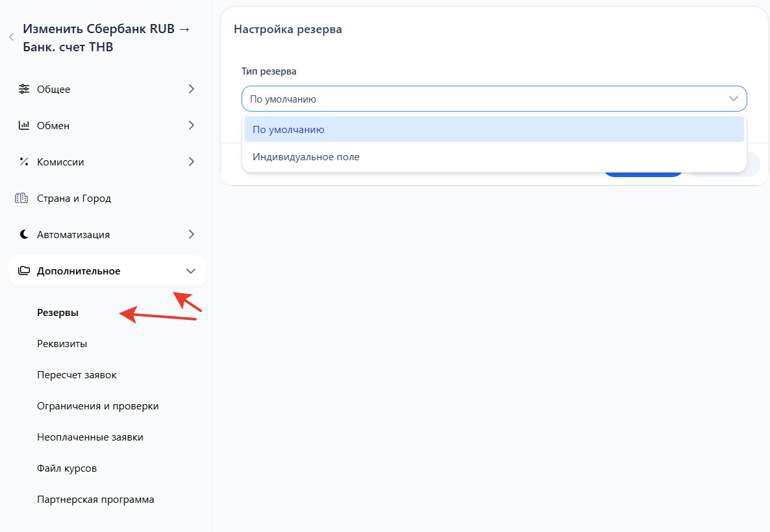The height and width of the screenshot is (532, 770).
Task: Open Пересчет заявок settings
Action: (x=77, y=374)
